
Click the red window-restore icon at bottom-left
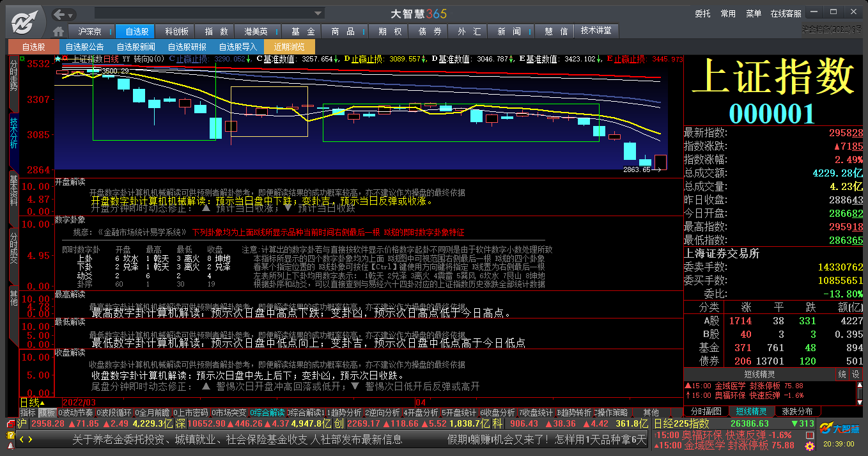click(x=10, y=424)
